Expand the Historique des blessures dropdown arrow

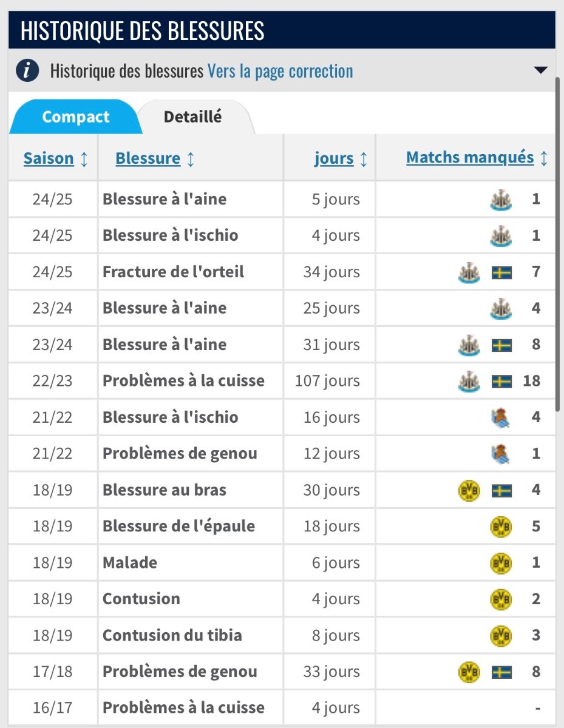pyautogui.click(x=541, y=70)
